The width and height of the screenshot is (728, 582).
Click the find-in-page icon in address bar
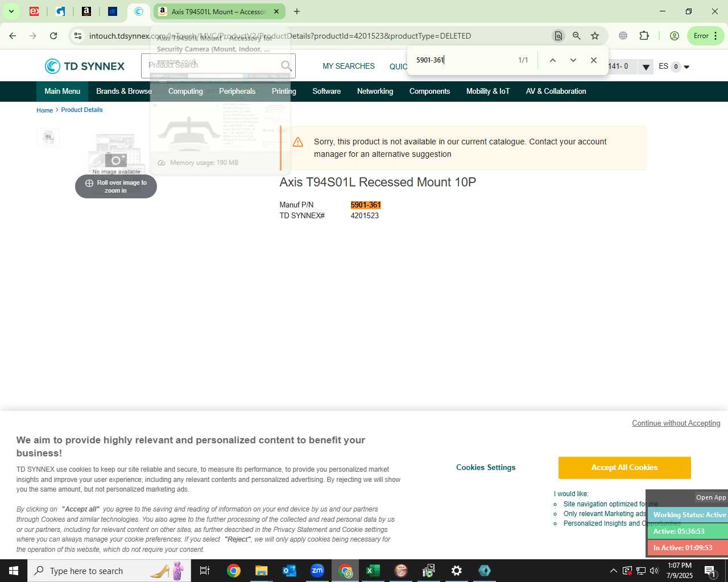pos(559,36)
